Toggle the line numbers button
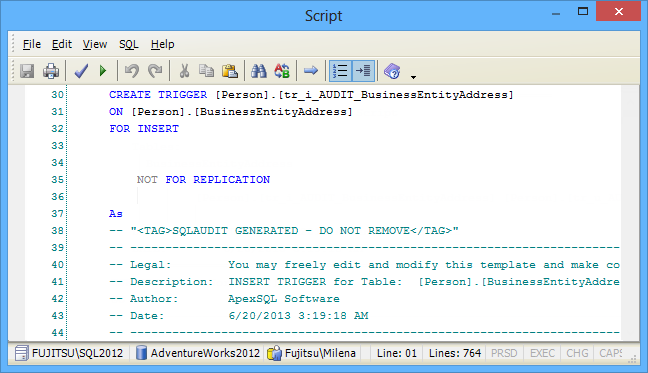 pyautogui.click(x=340, y=71)
